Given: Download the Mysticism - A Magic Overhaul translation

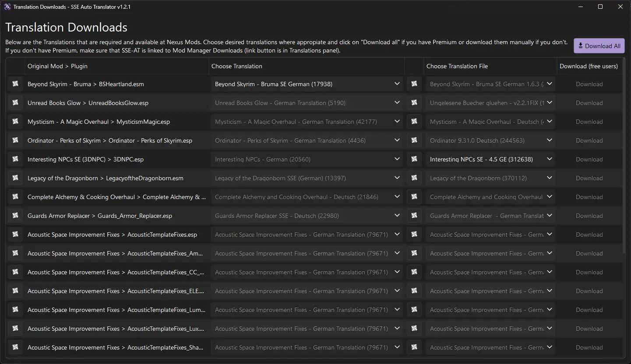Looking at the screenshot, I should pos(589,122).
